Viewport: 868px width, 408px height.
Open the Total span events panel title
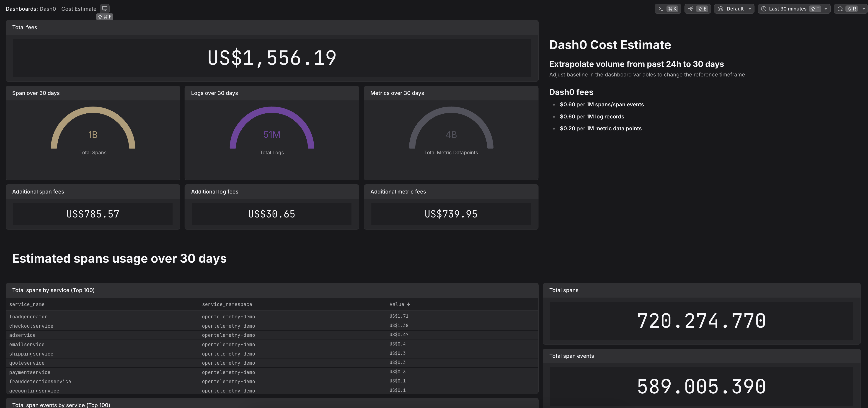(x=571, y=356)
